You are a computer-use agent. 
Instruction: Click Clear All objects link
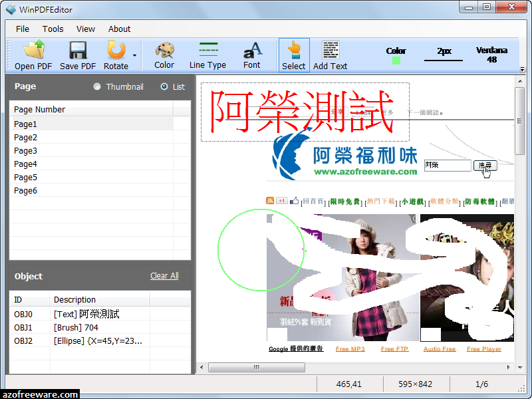point(164,276)
